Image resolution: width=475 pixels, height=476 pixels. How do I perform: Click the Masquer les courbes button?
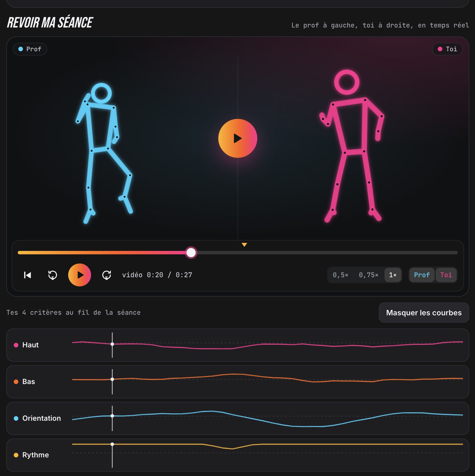[x=424, y=312]
